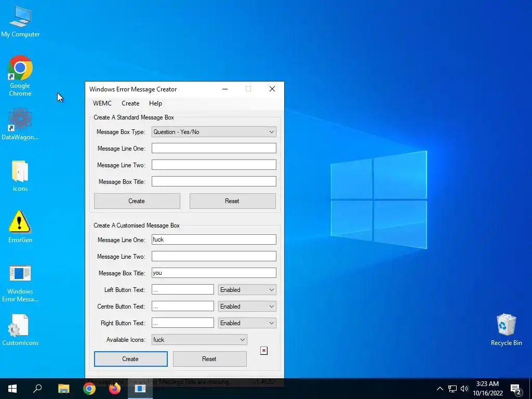Open the volume speaker tray icon

click(x=464, y=389)
